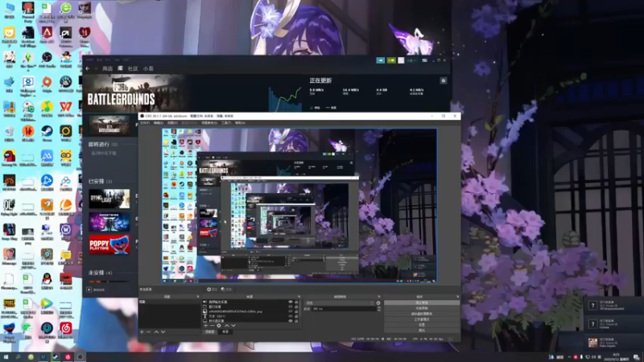Image resolution: width=644 pixels, height=362 pixels.
Task: Open the Controls dock header menu icon
Action: [457, 297]
